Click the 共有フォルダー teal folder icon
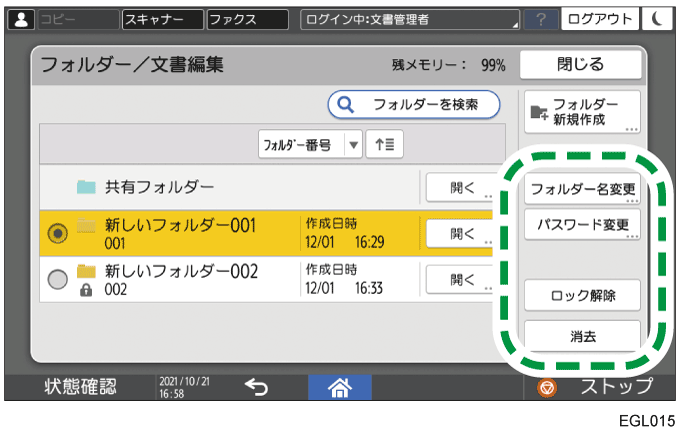 [86, 187]
